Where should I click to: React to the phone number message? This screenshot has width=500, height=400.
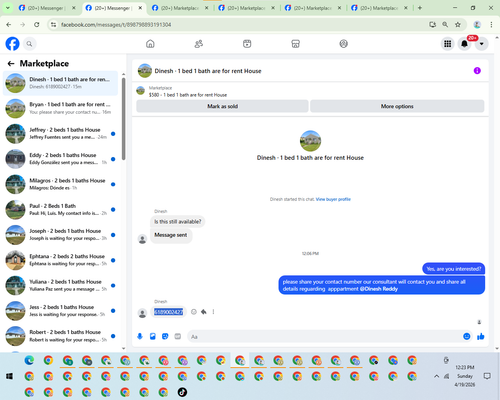tap(194, 312)
